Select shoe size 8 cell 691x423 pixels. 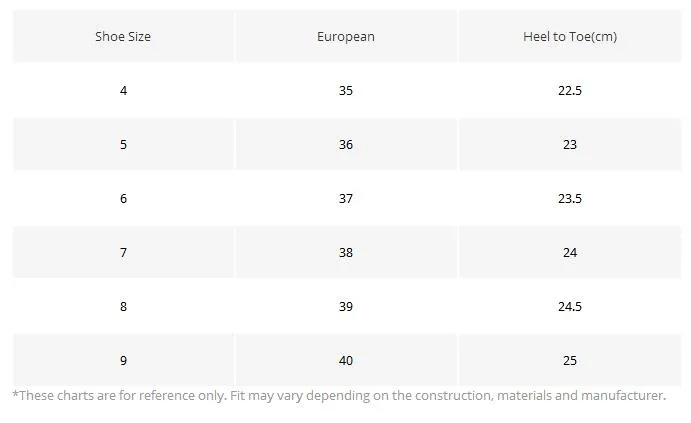point(123,306)
